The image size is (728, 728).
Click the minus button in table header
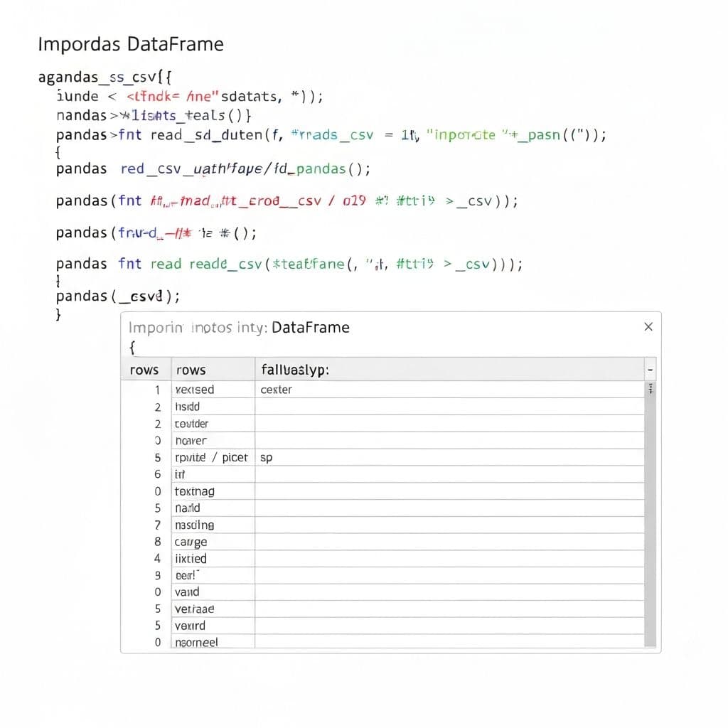650,370
